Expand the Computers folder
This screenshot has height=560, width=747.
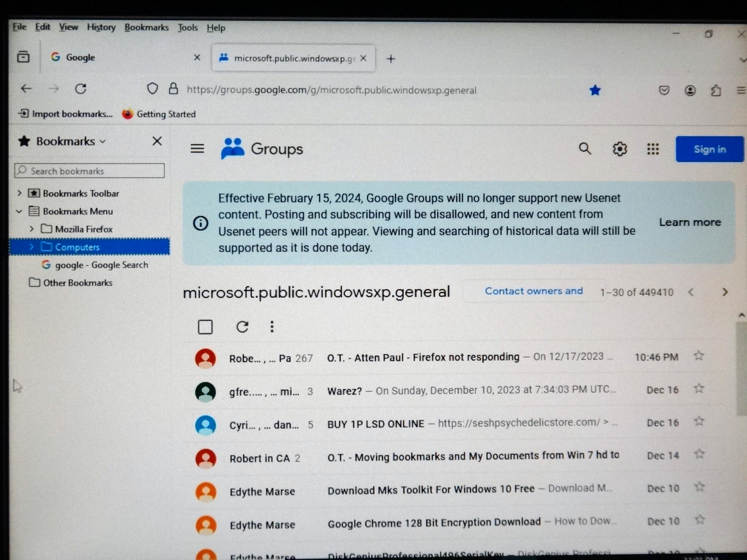[x=31, y=247]
